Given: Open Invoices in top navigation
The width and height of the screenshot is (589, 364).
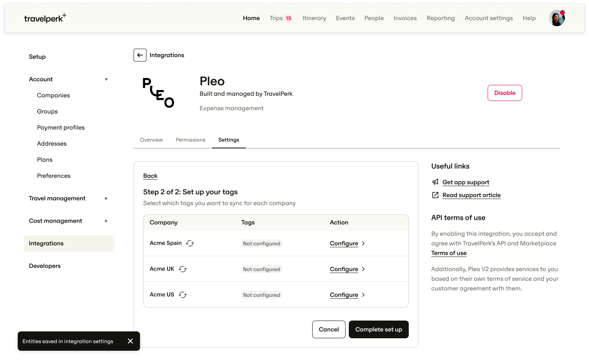Looking at the screenshot, I should click(x=405, y=18).
